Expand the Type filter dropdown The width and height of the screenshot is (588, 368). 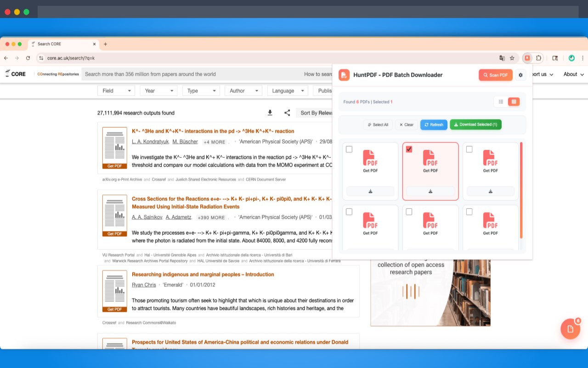pyautogui.click(x=201, y=91)
